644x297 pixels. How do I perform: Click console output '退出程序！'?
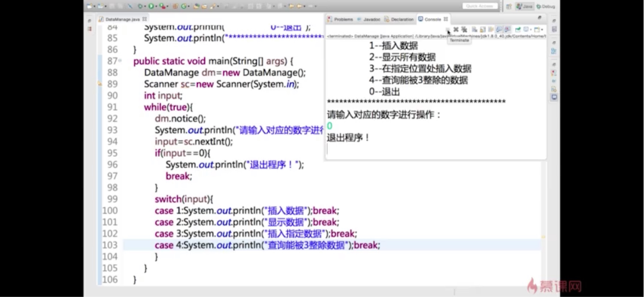click(348, 138)
